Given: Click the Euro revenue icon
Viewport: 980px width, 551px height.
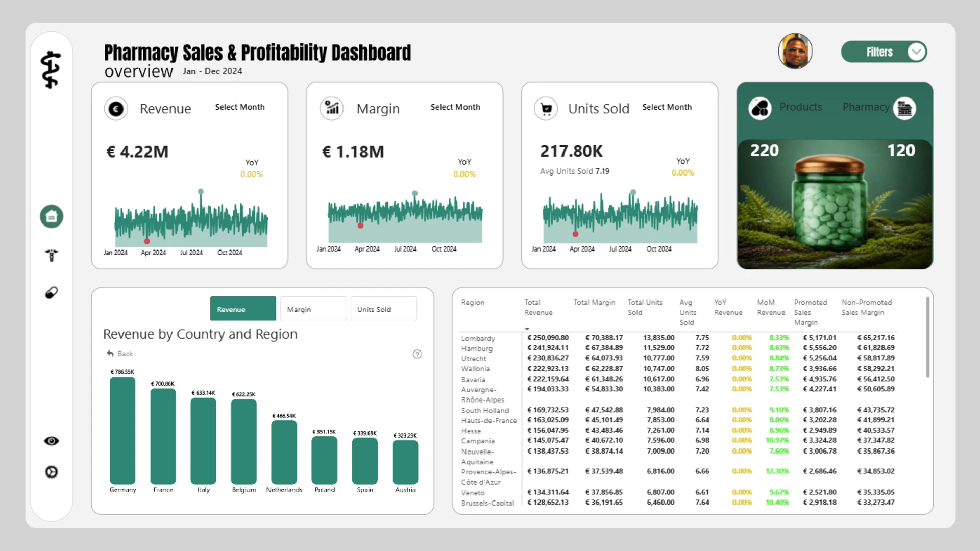Looking at the screenshot, I should pos(116,109).
